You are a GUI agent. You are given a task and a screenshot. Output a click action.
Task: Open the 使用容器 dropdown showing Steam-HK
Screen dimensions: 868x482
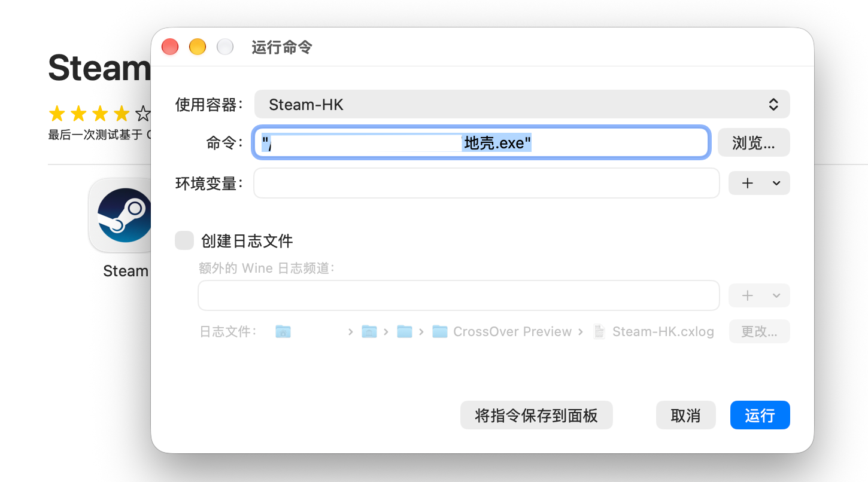click(522, 105)
